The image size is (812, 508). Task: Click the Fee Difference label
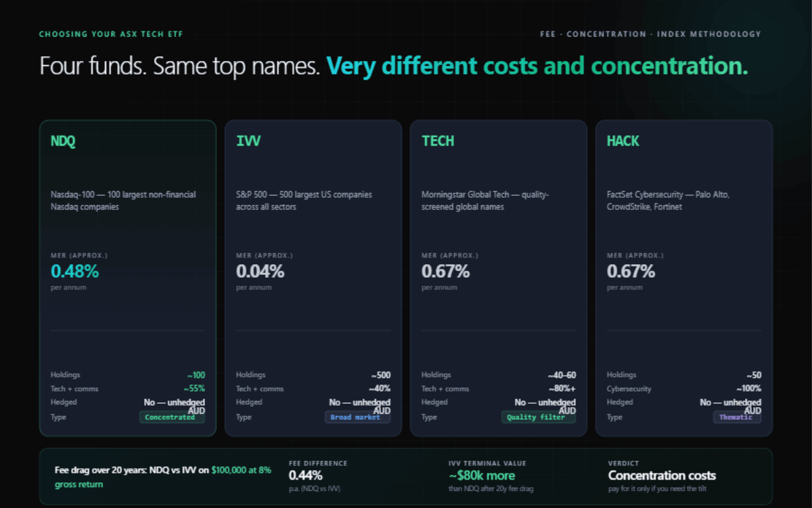318,463
